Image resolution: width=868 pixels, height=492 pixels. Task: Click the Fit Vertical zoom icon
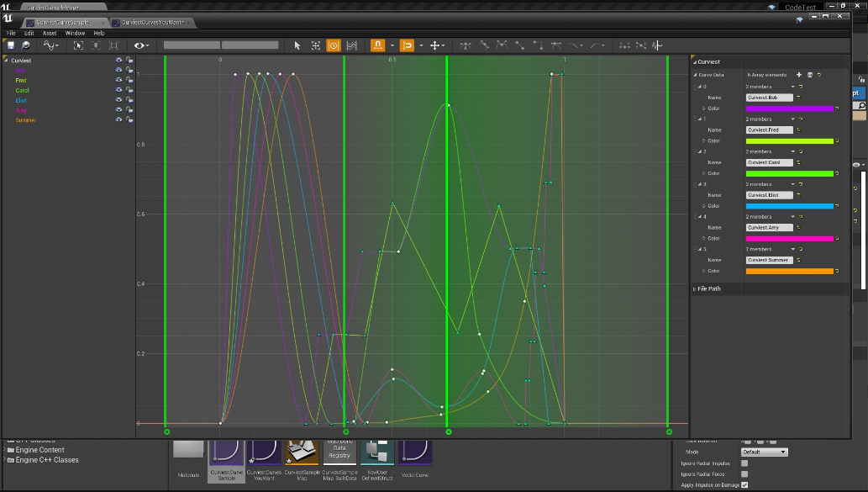click(113, 45)
